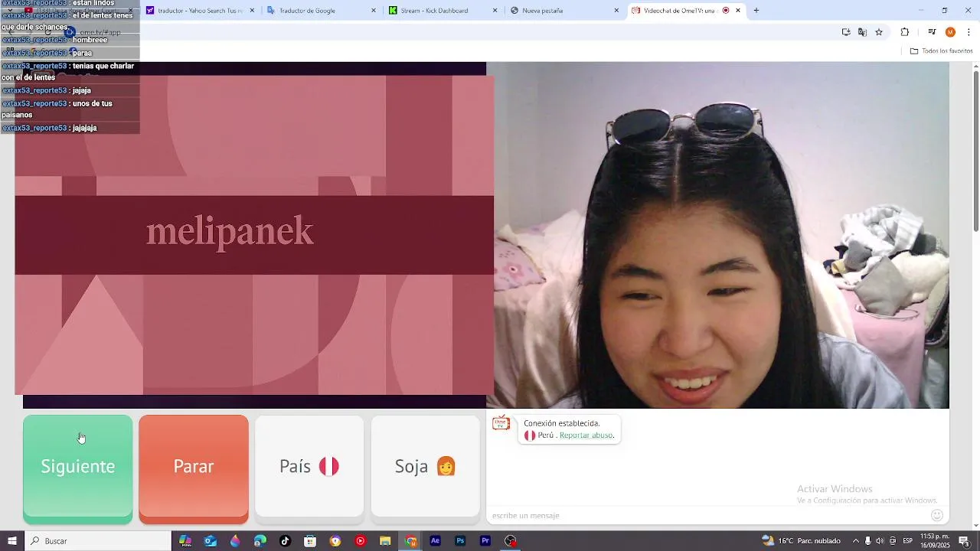
Task: Open the Chrome profile avatar M
Action: [950, 32]
